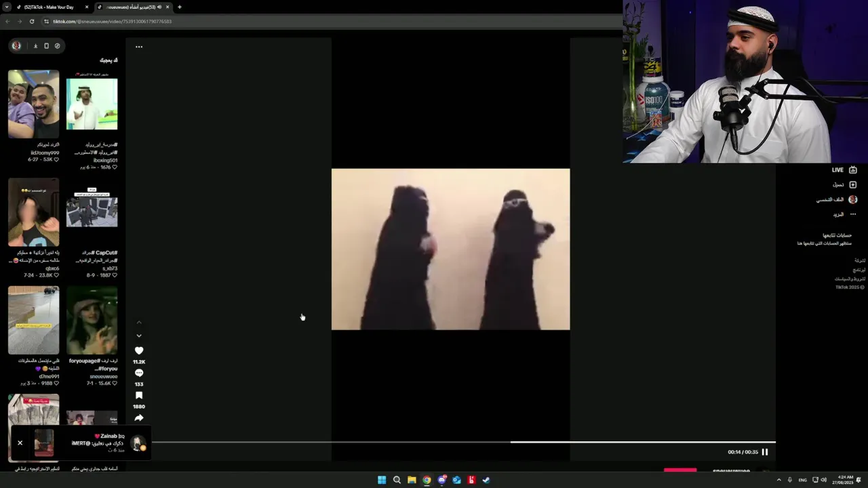Click username sneueuwuee under recommended video
868x488 pixels.
[x=103, y=376]
